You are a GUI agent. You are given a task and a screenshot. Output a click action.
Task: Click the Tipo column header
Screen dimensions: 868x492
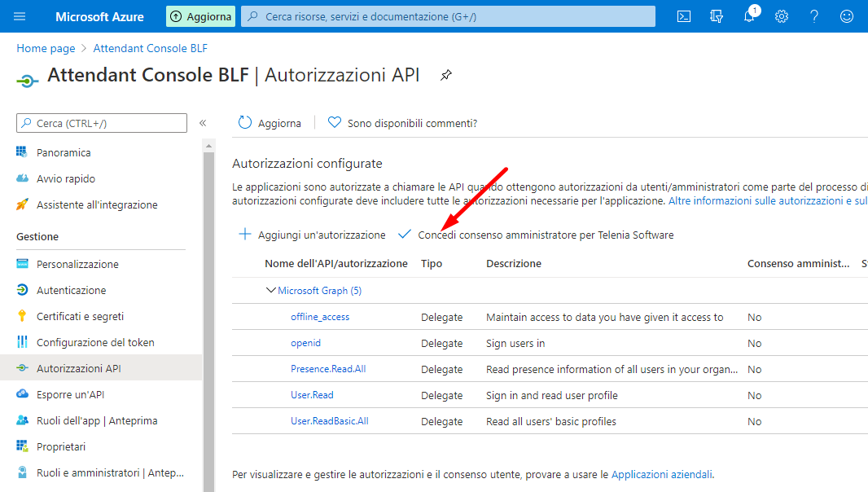pyautogui.click(x=432, y=263)
